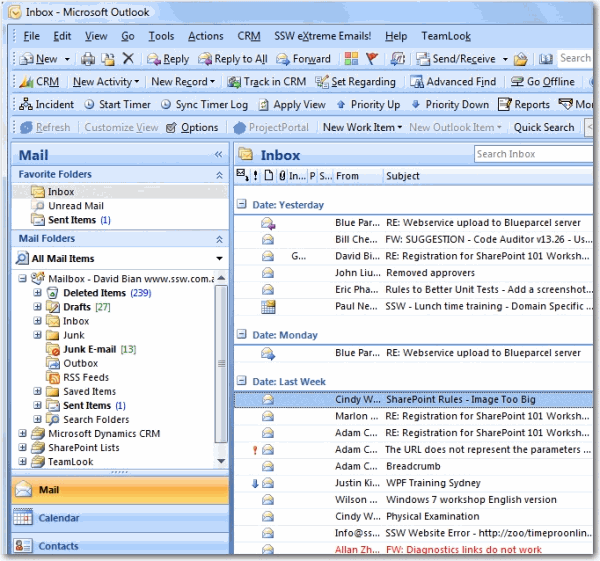Click the Delete (X) toolbar icon

tap(128, 59)
